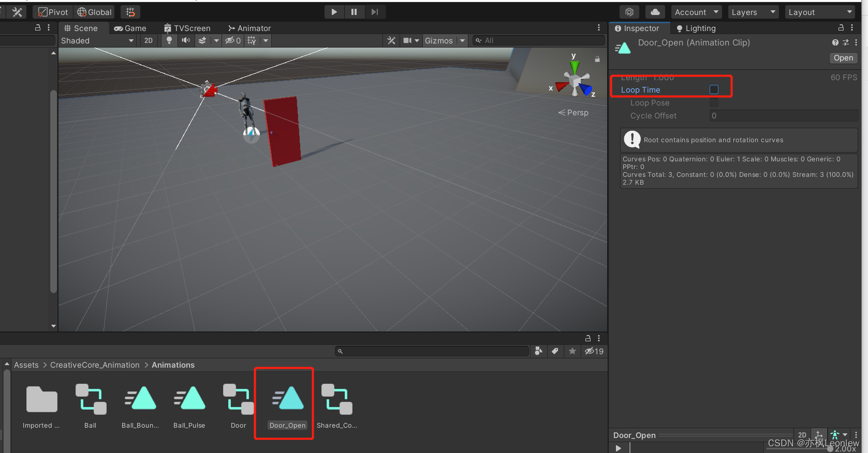Select the Door_Open animation clip
This screenshot has height=453, width=868.
(288, 406)
